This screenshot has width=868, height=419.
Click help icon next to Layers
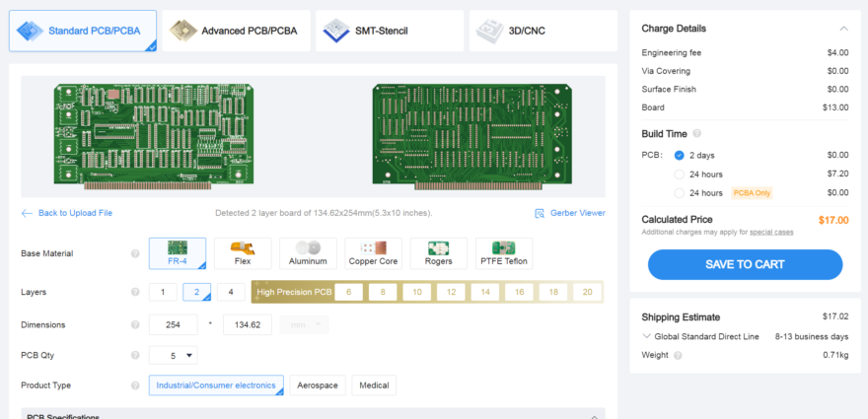(x=135, y=293)
